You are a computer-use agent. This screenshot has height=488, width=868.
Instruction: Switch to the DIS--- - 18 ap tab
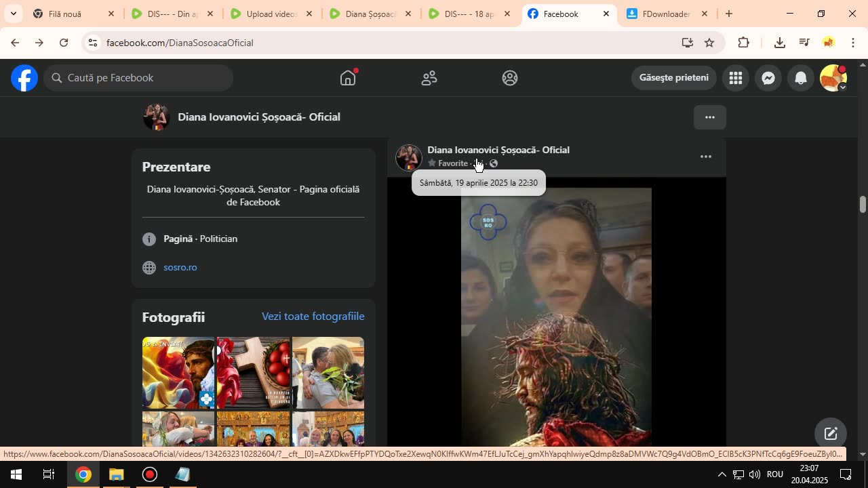pos(471,14)
